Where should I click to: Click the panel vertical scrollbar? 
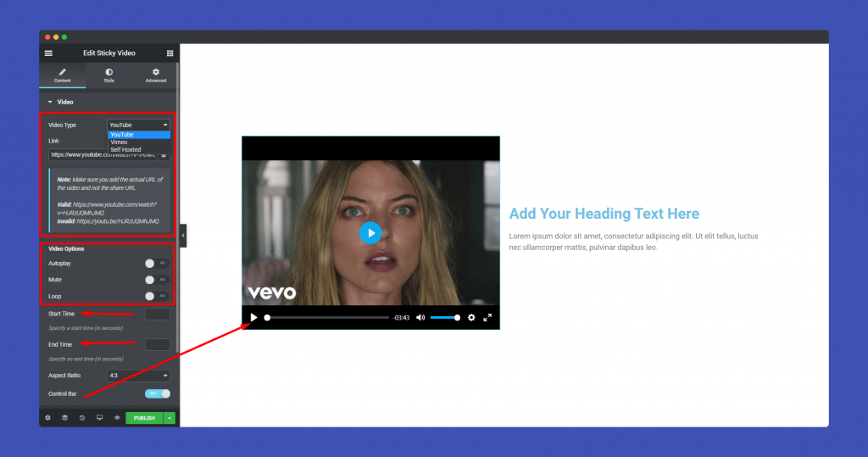coord(177,208)
